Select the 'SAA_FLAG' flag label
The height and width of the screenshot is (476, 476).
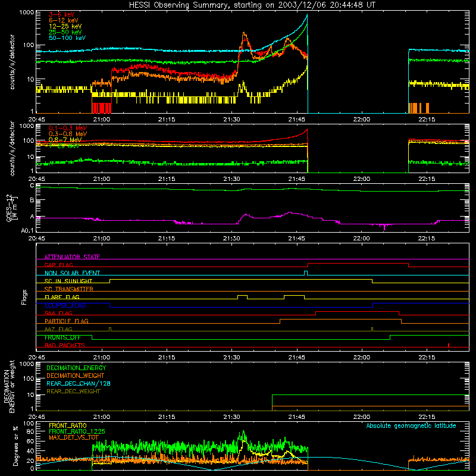click(58, 313)
